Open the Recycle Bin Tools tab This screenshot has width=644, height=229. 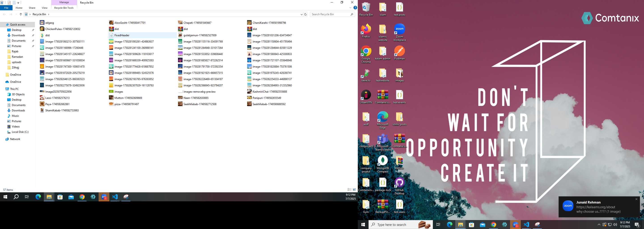click(x=64, y=8)
